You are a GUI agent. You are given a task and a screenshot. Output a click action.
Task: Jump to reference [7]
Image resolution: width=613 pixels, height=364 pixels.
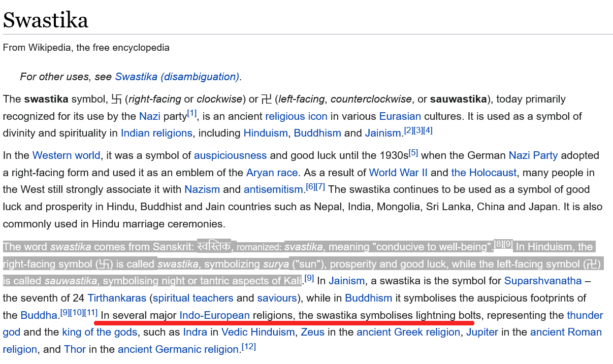[320, 187]
